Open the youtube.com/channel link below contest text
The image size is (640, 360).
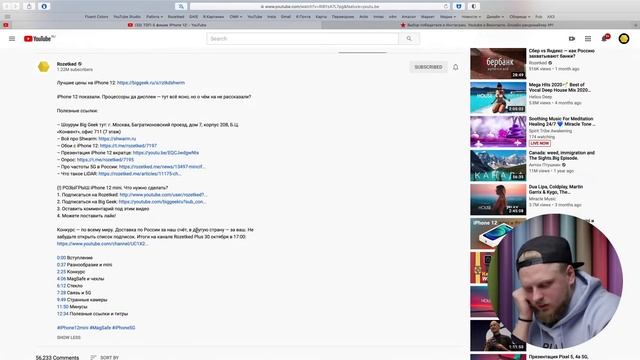coord(102,244)
